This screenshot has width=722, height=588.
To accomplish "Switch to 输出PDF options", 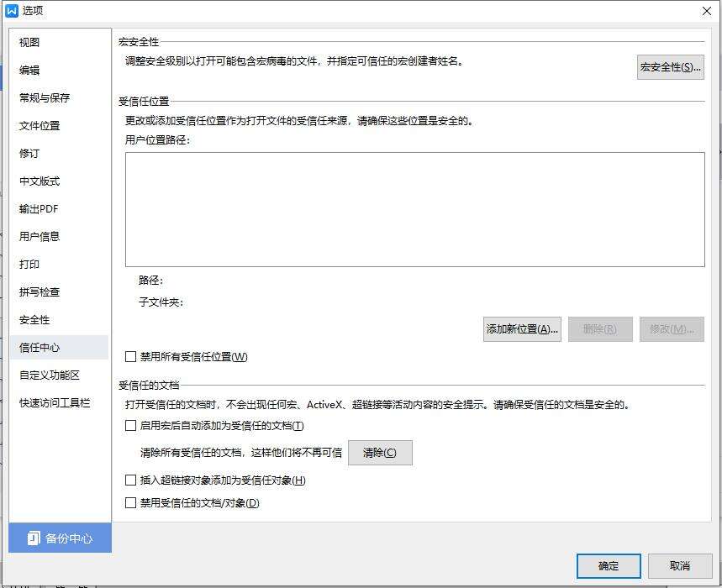I will pyautogui.click(x=39, y=209).
